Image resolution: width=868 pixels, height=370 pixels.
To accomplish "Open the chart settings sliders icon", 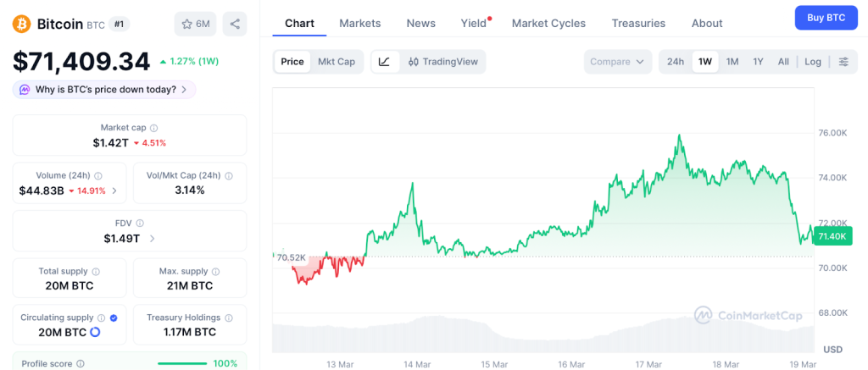I will click(843, 62).
